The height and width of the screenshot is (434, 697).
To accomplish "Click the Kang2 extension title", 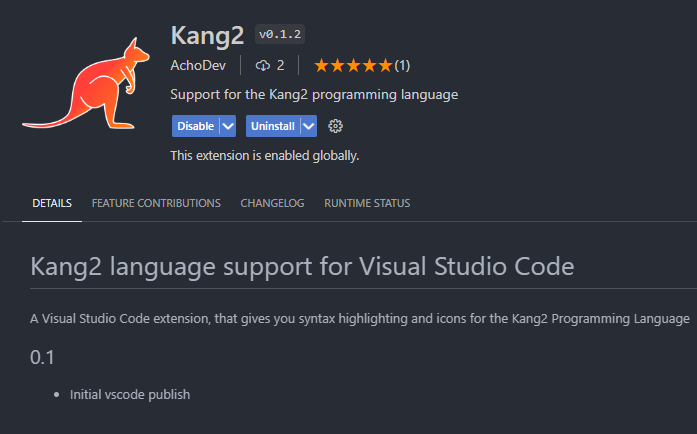I will pyautogui.click(x=208, y=36).
